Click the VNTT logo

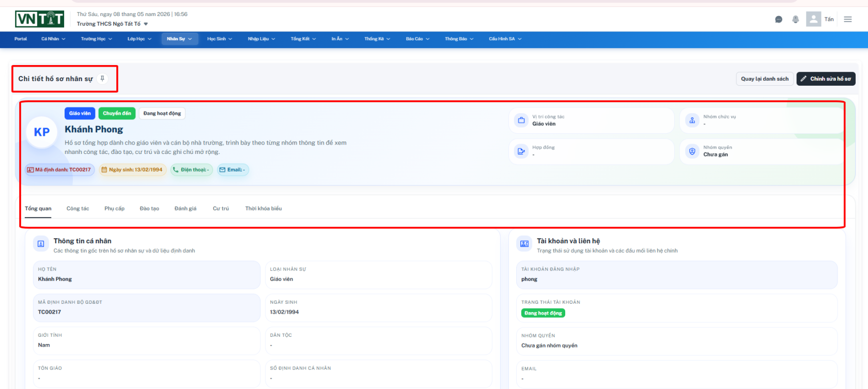point(40,19)
